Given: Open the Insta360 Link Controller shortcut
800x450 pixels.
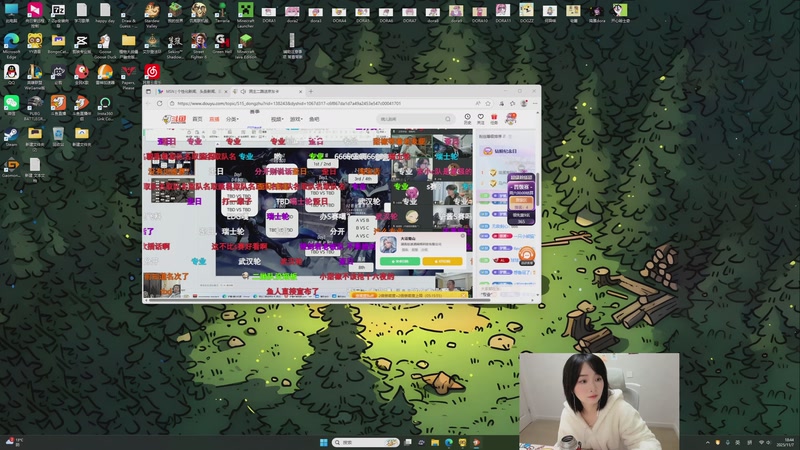Looking at the screenshot, I should tap(105, 108).
